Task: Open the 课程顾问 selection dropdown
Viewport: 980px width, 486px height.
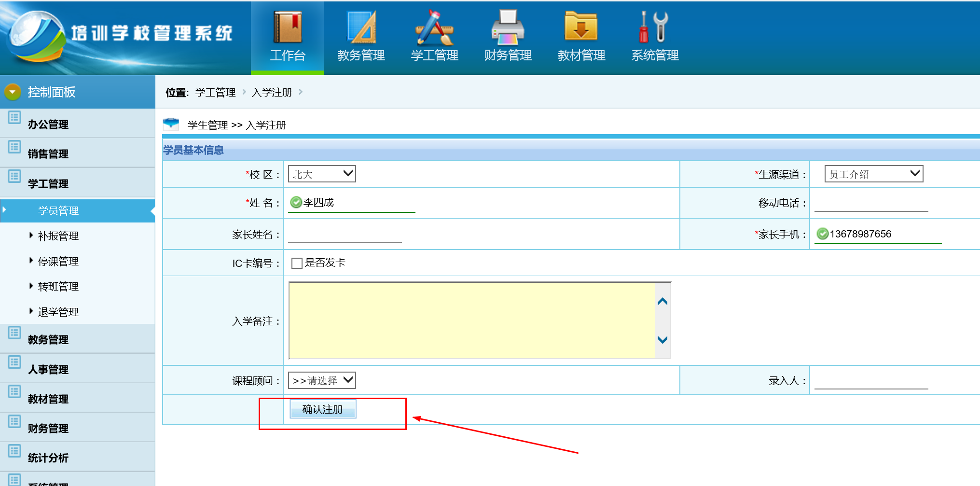Action: (x=322, y=381)
